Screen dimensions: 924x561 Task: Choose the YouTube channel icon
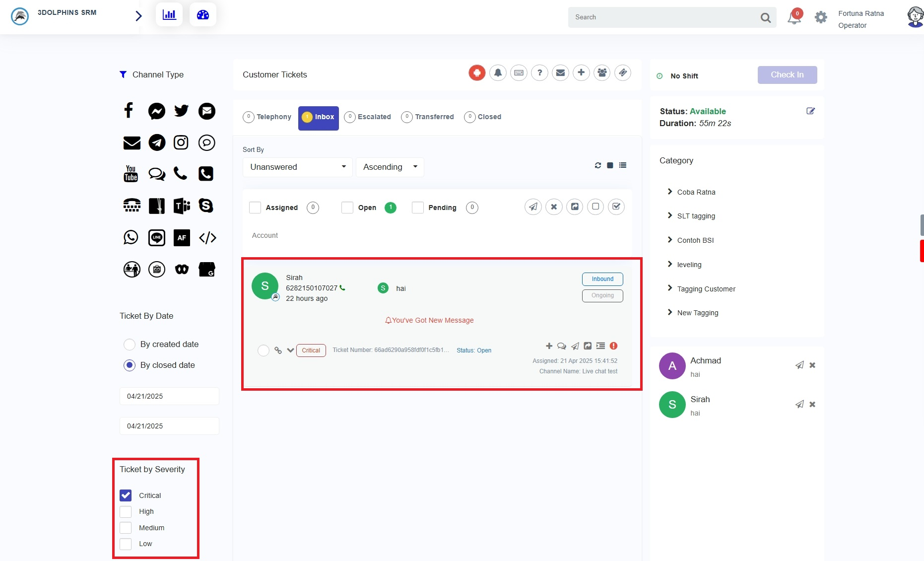click(131, 174)
